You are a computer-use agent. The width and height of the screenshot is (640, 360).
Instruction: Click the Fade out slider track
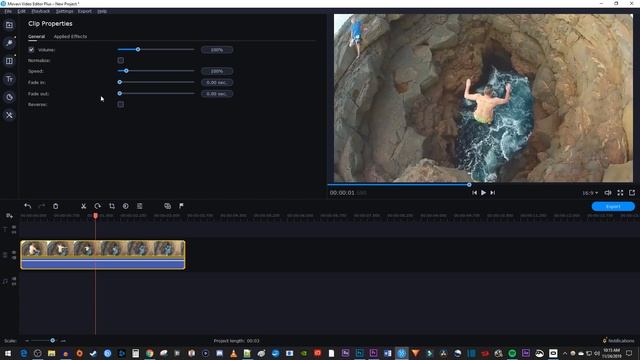pyautogui.click(x=156, y=93)
